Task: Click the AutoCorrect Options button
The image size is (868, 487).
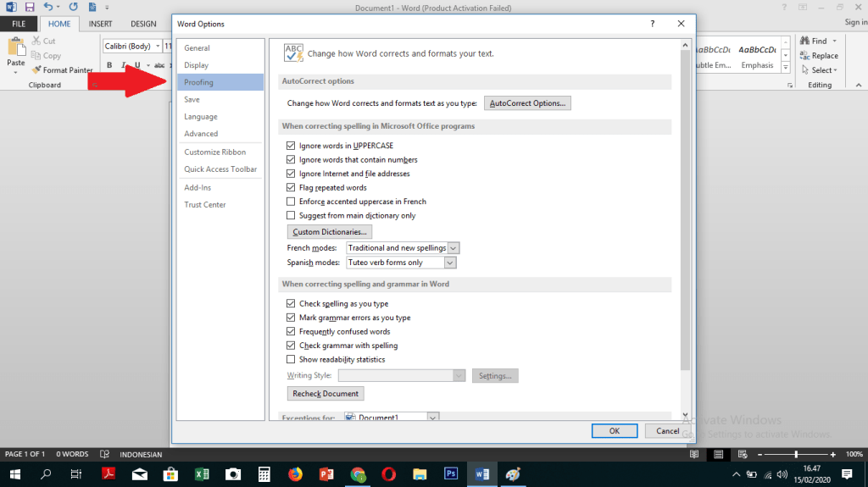Action: (527, 103)
